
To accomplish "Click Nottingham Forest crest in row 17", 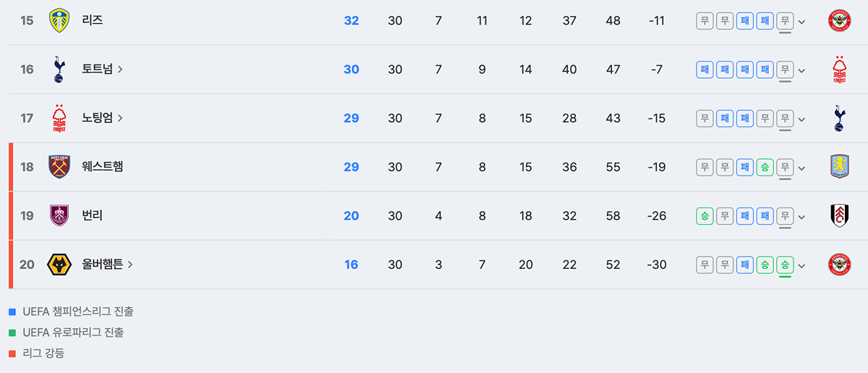I will click(x=59, y=118).
